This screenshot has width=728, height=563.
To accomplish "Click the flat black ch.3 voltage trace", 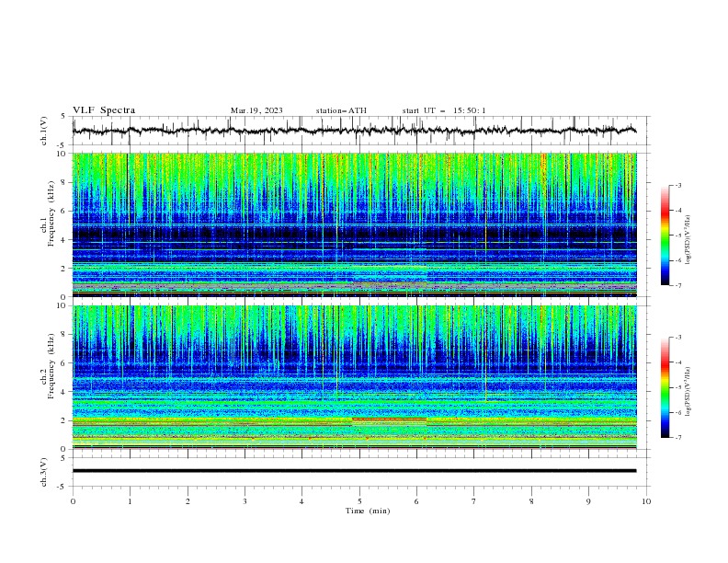I will tap(354, 471).
